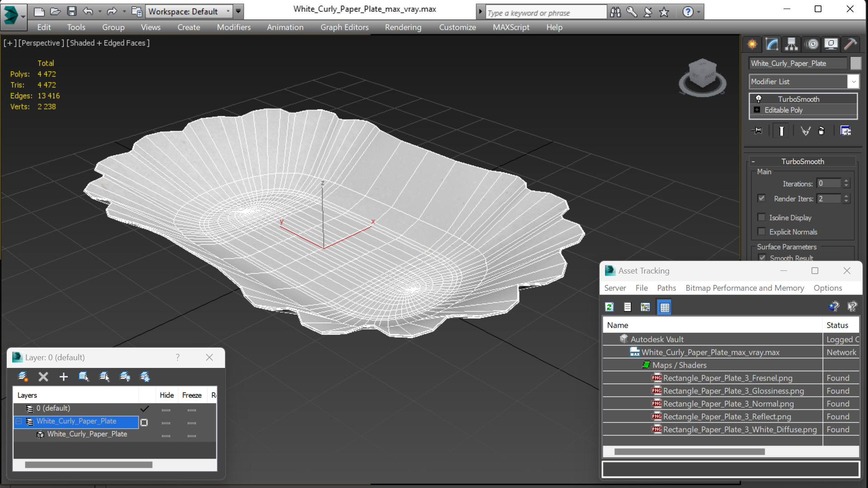This screenshot has height=488, width=868.
Task: Select the Table View icon in Asset Tracking
Action: point(664,307)
